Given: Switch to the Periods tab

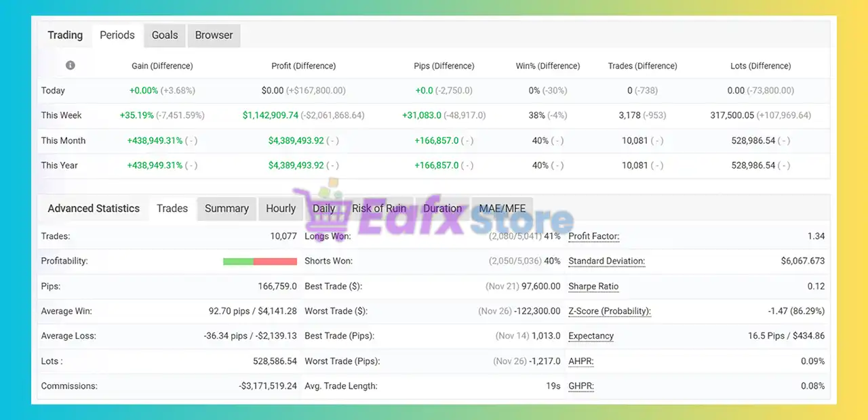Looking at the screenshot, I should [117, 35].
